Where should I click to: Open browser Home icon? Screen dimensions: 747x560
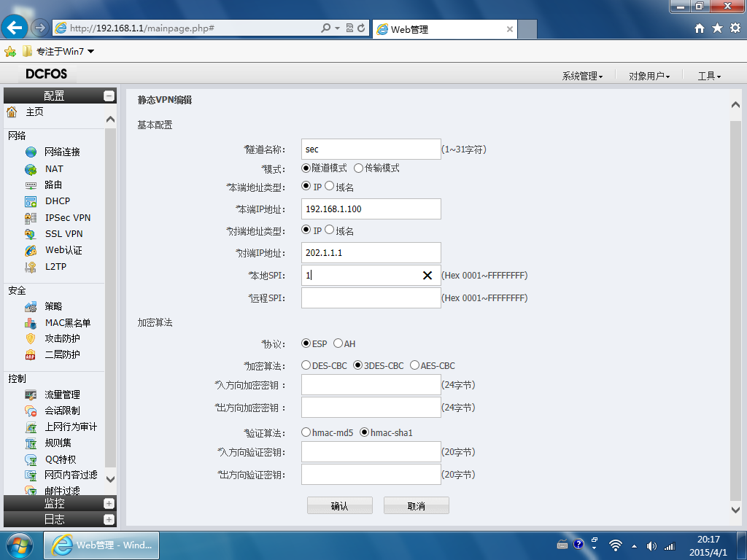click(x=700, y=28)
